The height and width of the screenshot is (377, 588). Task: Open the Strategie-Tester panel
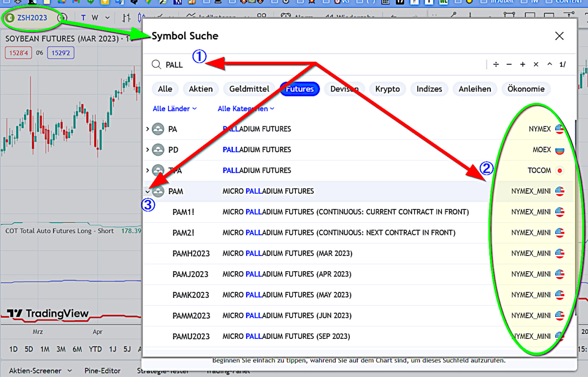click(x=164, y=371)
